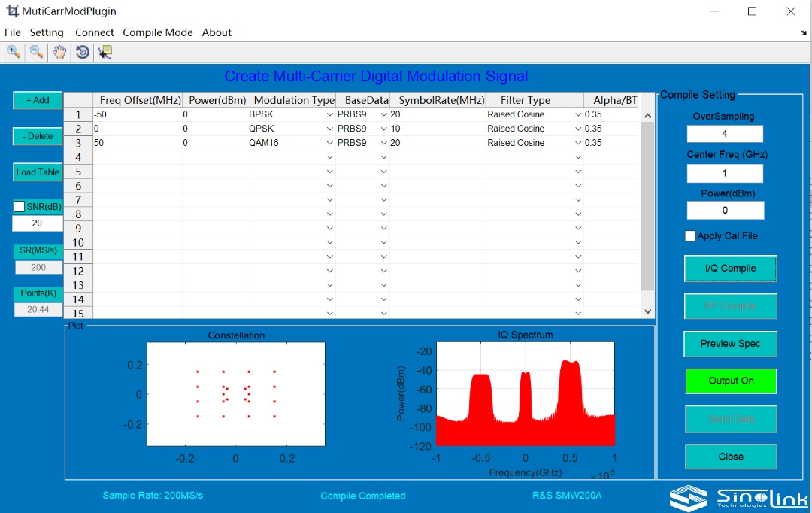The height and width of the screenshot is (513, 812).
Task: Select Freq Offset cell with 50 in row 3
Action: click(138, 143)
